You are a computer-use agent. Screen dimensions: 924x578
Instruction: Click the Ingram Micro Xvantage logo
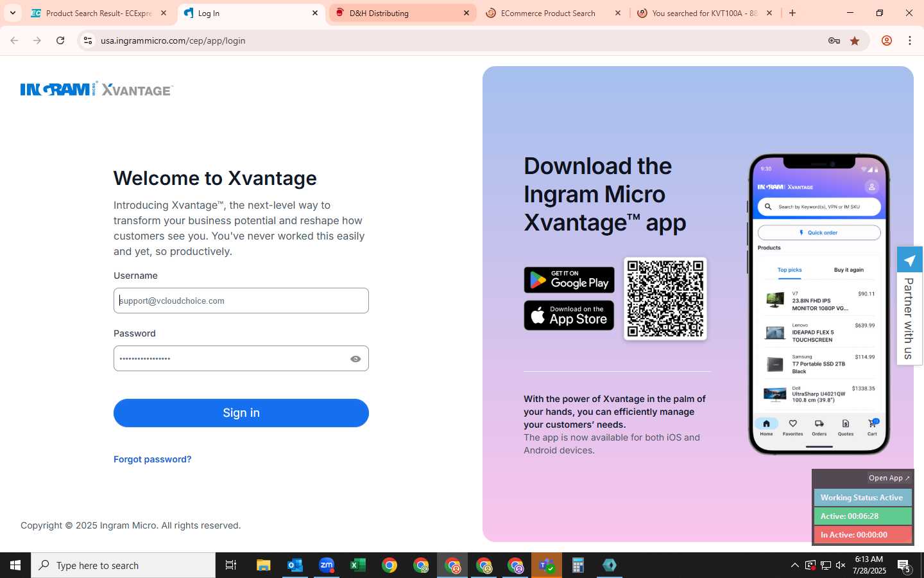coord(97,89)
